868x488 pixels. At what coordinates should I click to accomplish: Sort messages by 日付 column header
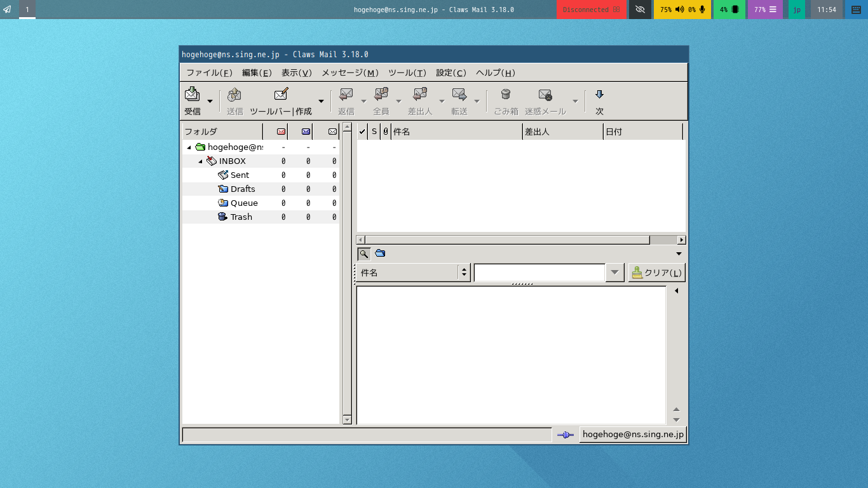pos(643,132)
